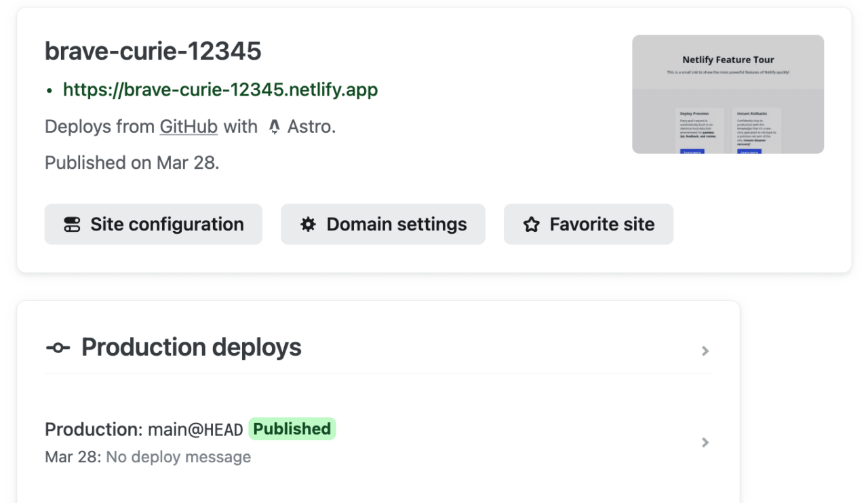Image resolution: width=868 pixels, height=503 pixels.
Task: Click the star icon on Favorite site
Action: click(x=530, y=224)
